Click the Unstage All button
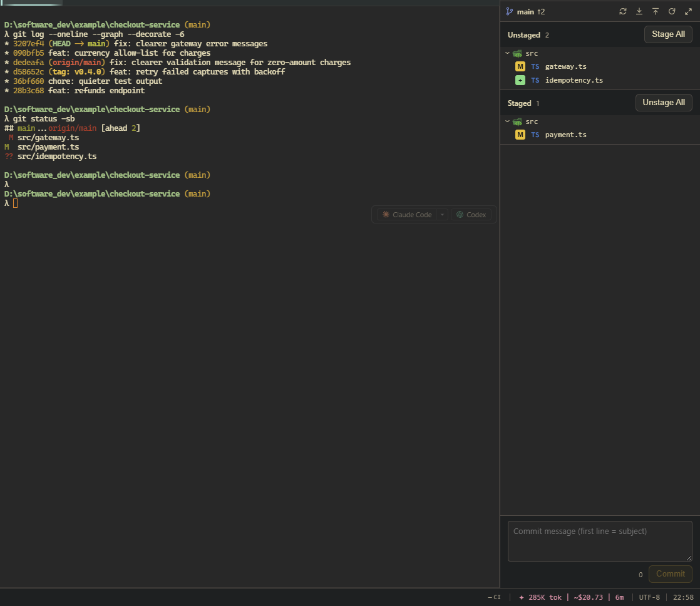 tap(664, 103)
